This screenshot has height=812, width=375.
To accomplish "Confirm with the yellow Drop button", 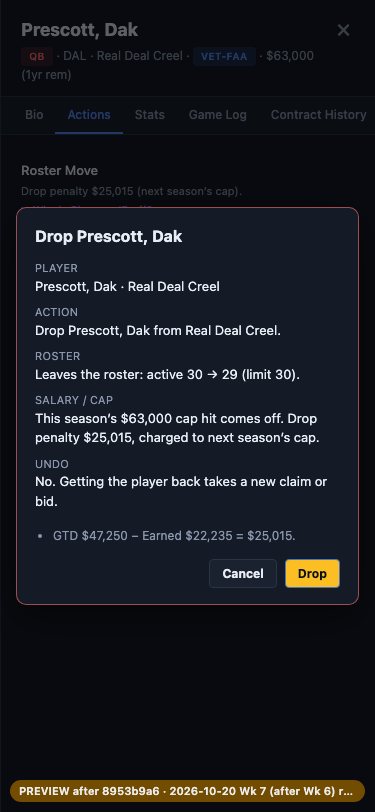I will coord(312,573).
